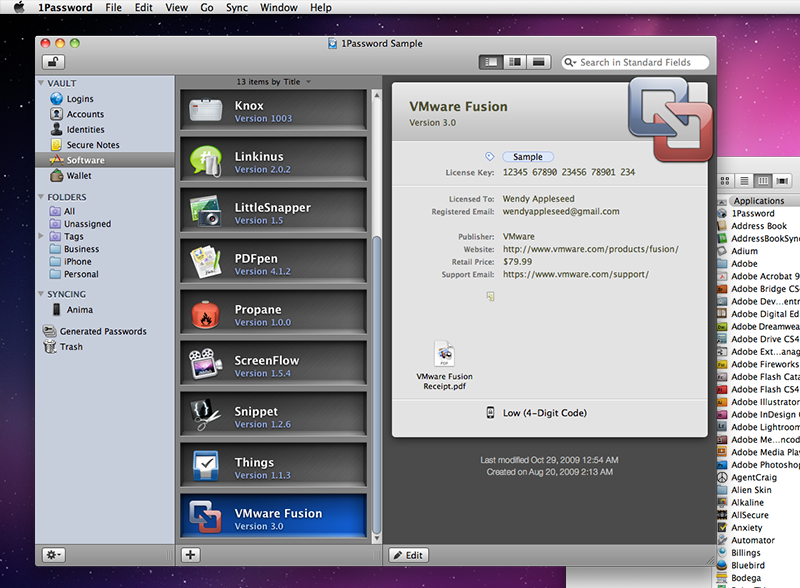Switch Finder window to icon view
This screenshot has height=588, width=800.
725,181
